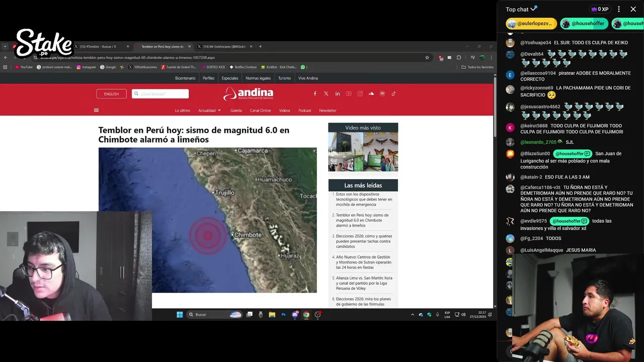Open the 0 XP crown badge

coord(600,9)
